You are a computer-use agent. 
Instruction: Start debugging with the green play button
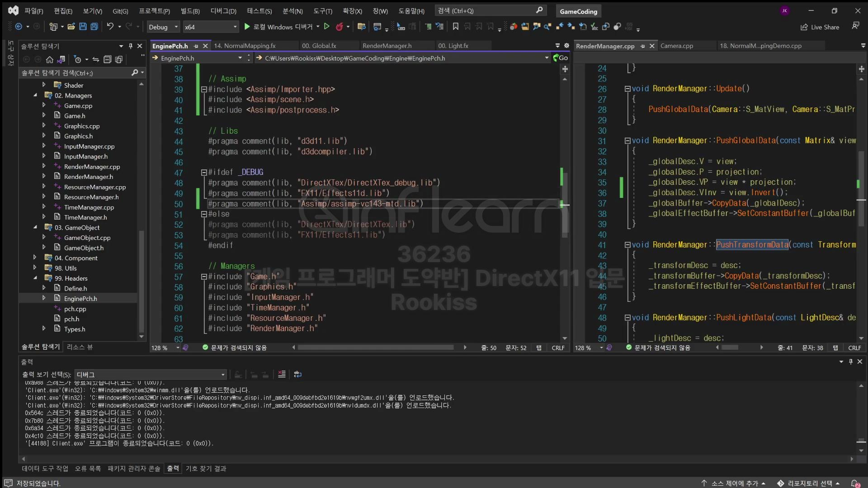point(247,27)
